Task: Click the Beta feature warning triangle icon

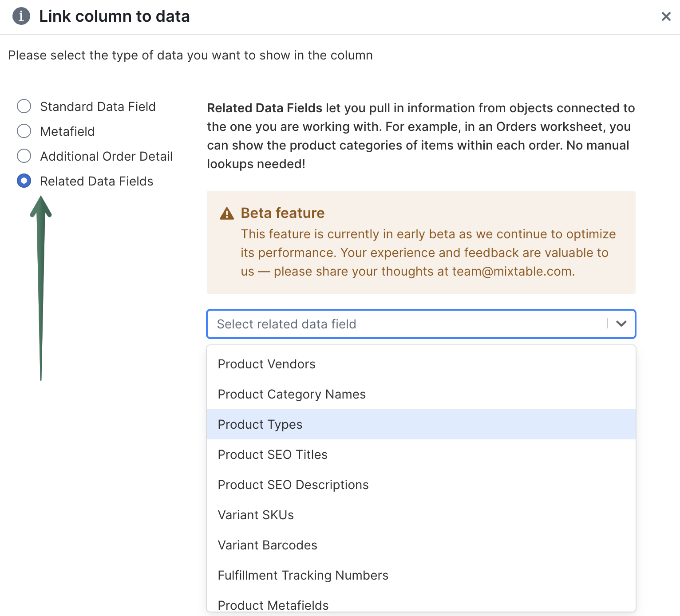Action: [x=227, y=213]
